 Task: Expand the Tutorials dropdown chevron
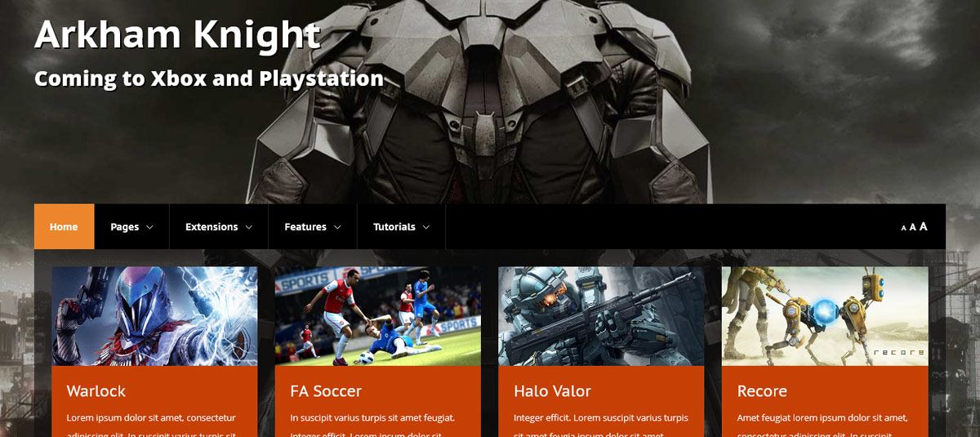click(426, 227)
